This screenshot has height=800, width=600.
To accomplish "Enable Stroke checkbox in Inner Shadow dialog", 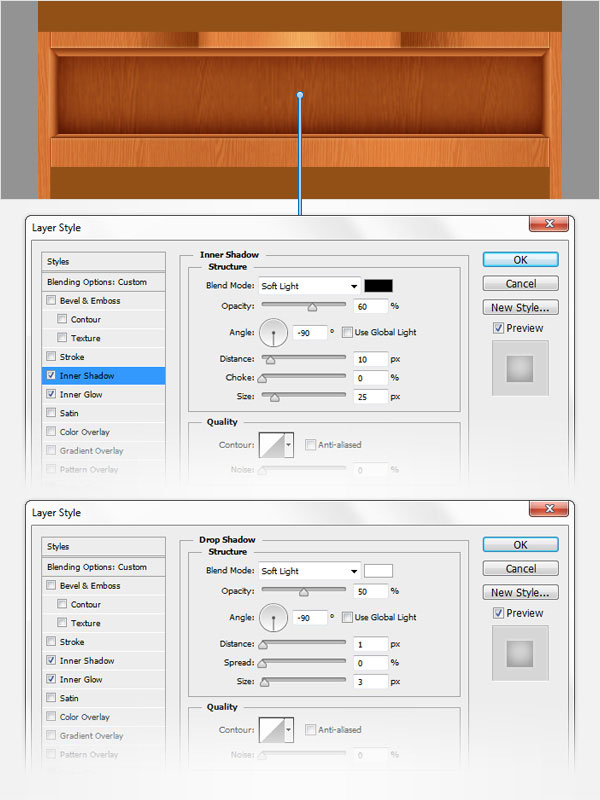I will 51,356.
